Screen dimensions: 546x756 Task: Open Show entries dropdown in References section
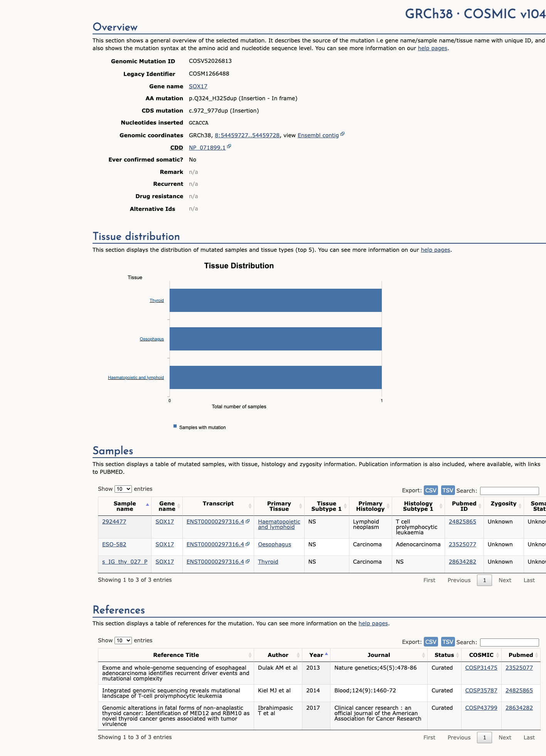pos(123,640)
